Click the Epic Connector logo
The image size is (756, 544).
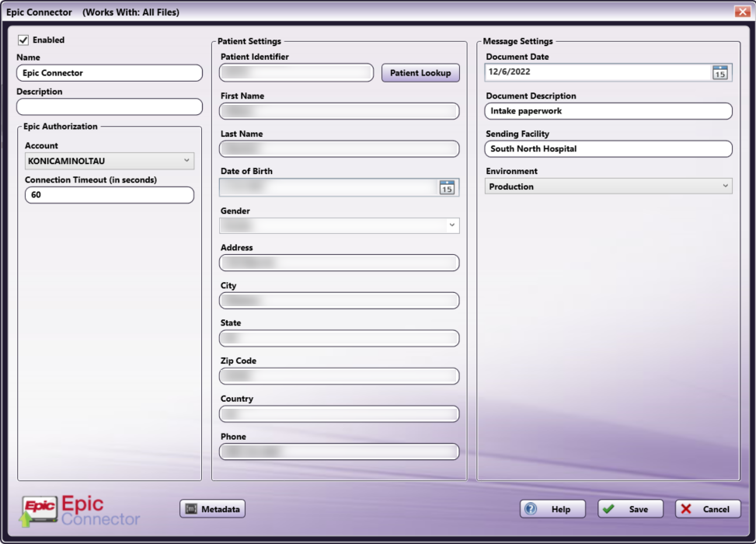(x=81, y=511)
